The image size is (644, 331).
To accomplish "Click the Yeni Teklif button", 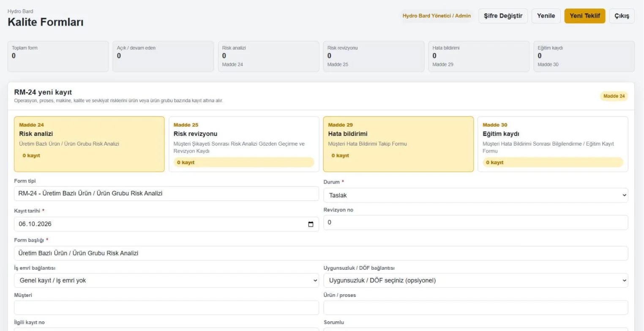I will (x=585, y=16).
